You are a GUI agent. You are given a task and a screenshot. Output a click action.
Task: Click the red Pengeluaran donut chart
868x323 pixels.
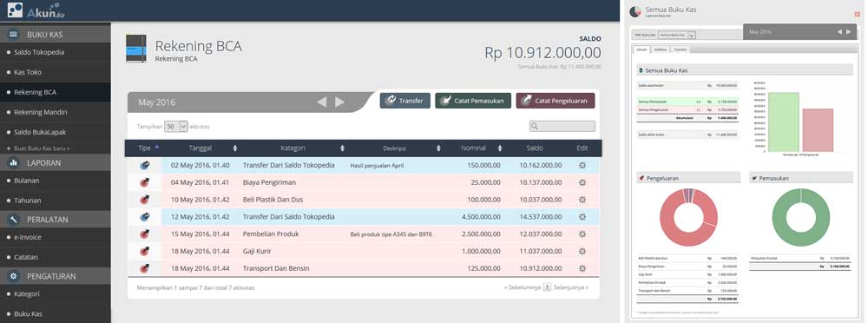pyautogui.click(x=688, y=218)
